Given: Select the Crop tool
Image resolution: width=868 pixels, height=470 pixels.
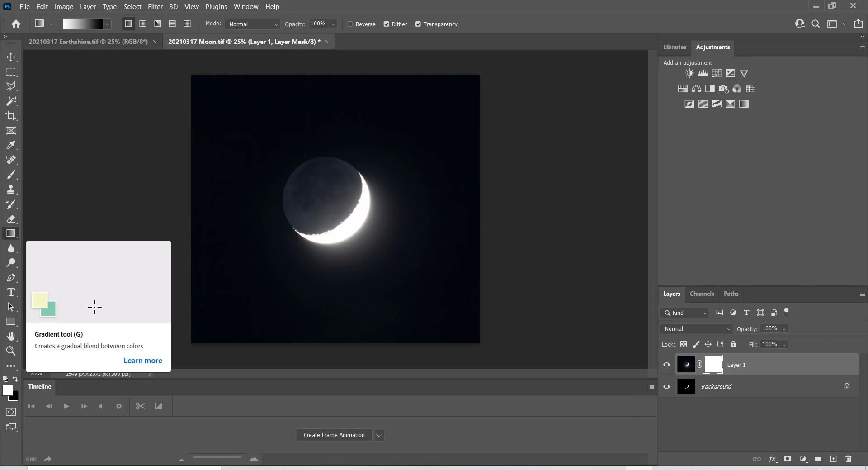Looking at the screenshot, I should [x=11, y=116].
